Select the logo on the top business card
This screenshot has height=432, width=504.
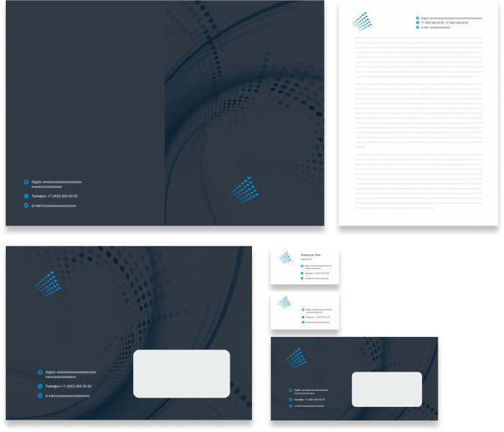click(285, 257)
